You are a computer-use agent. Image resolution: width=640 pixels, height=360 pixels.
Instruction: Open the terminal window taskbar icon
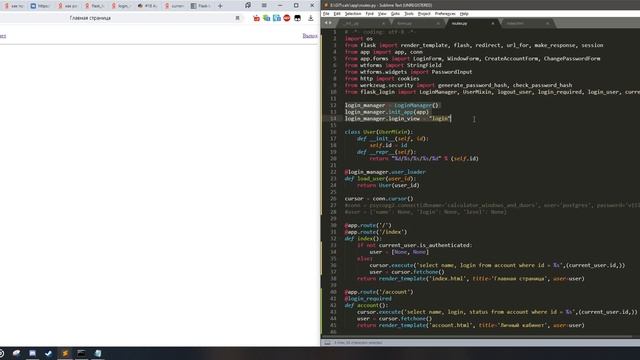(x=81, y=353)
